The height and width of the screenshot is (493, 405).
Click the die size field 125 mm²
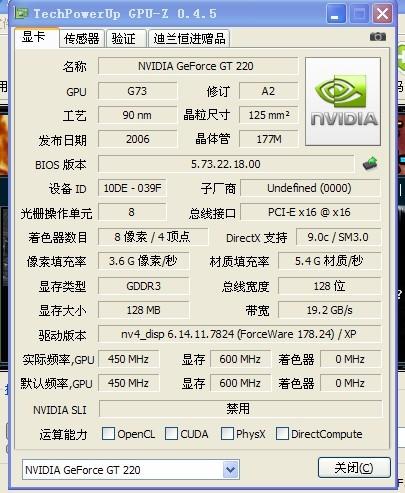click(268, 115)
